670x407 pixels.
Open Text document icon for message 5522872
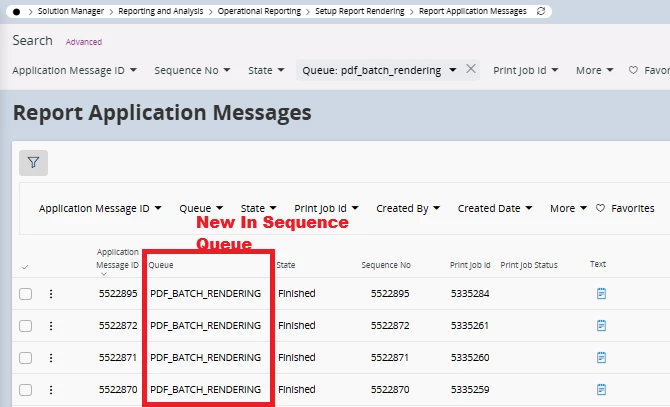coord(601,325)
